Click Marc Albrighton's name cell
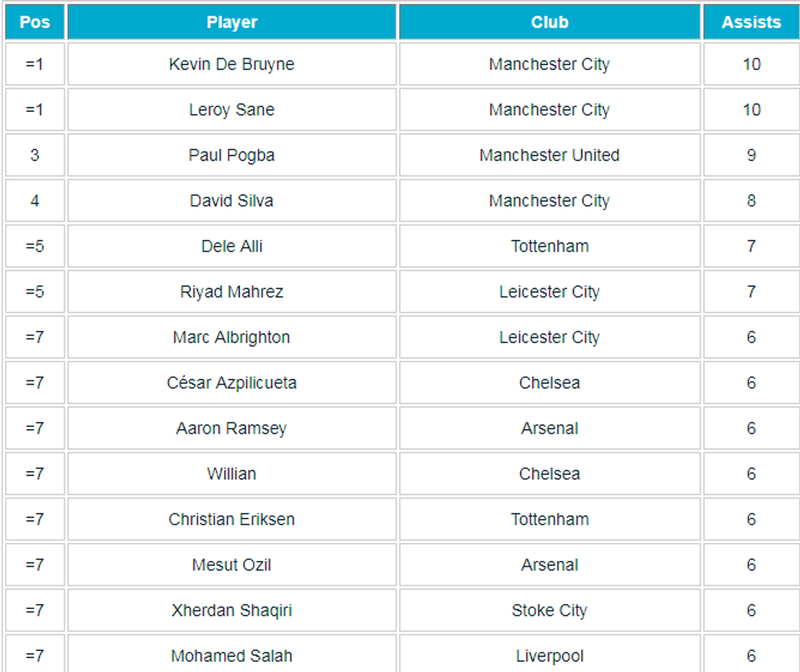The width and height of the screenshot is (800, 672). pos(232,337)
